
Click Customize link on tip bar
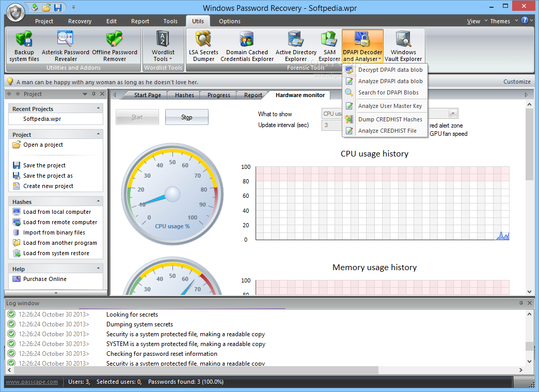[x=517, y=82]
